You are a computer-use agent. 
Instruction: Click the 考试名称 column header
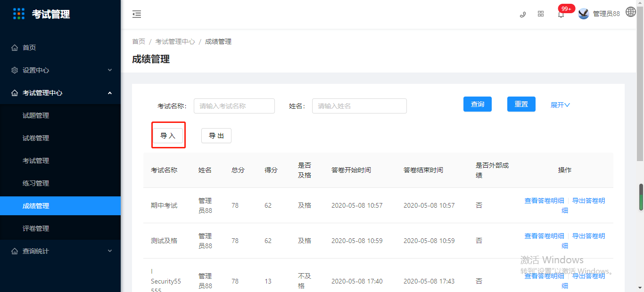(x=164, y=170)
